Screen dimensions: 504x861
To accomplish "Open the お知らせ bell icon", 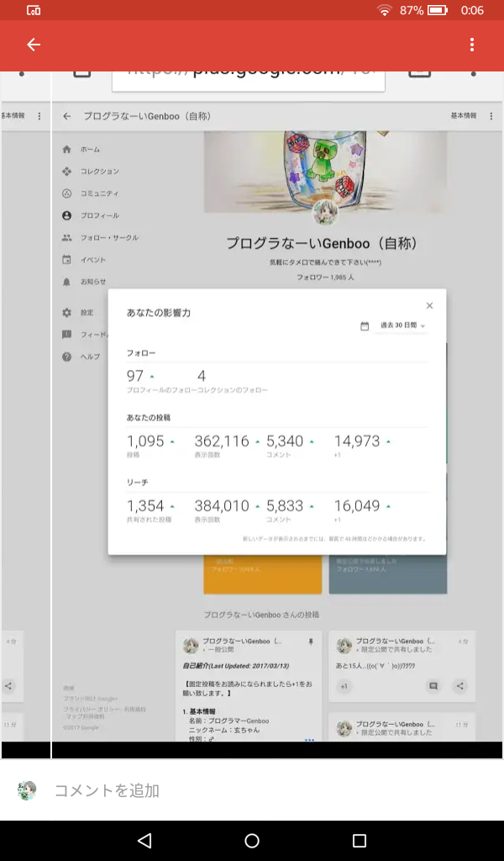I will pos(67,282).
